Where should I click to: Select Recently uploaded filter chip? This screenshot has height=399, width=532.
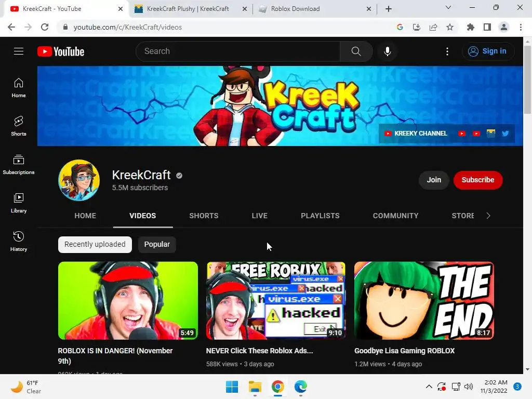point(95,244)
